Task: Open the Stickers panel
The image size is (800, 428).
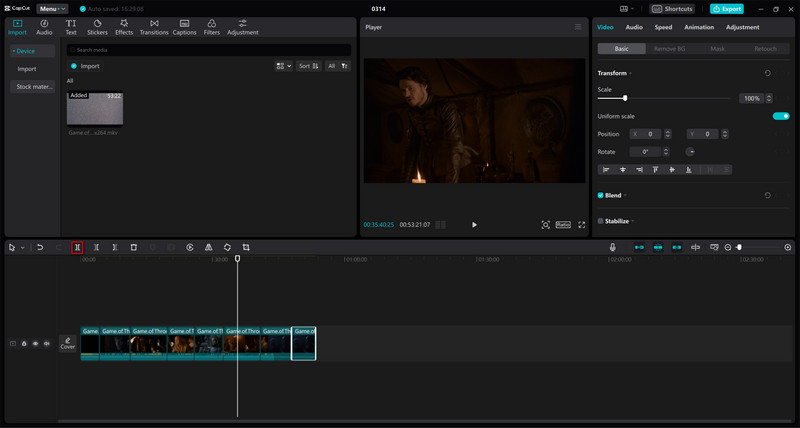Action: pos(97,28)
